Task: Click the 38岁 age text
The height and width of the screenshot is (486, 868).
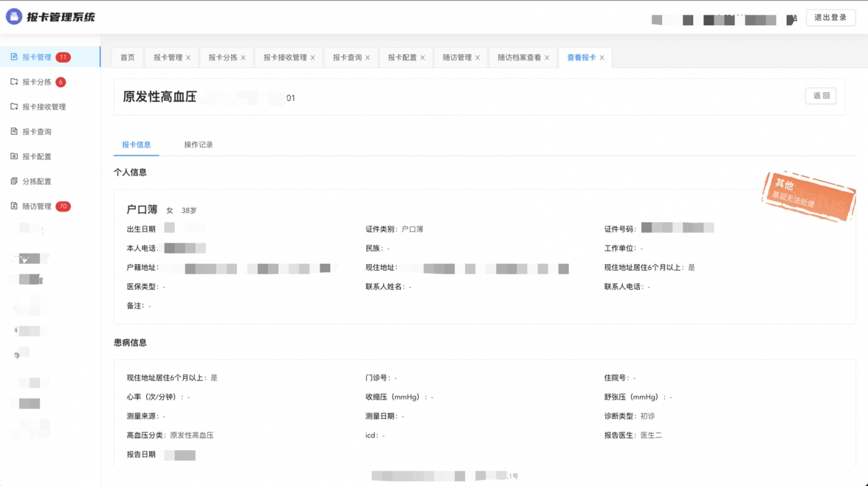Action: 189,210
